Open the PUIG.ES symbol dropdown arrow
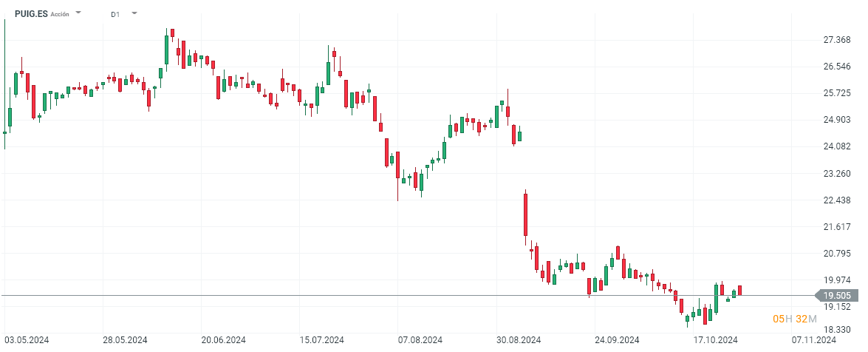 [79, 13]
